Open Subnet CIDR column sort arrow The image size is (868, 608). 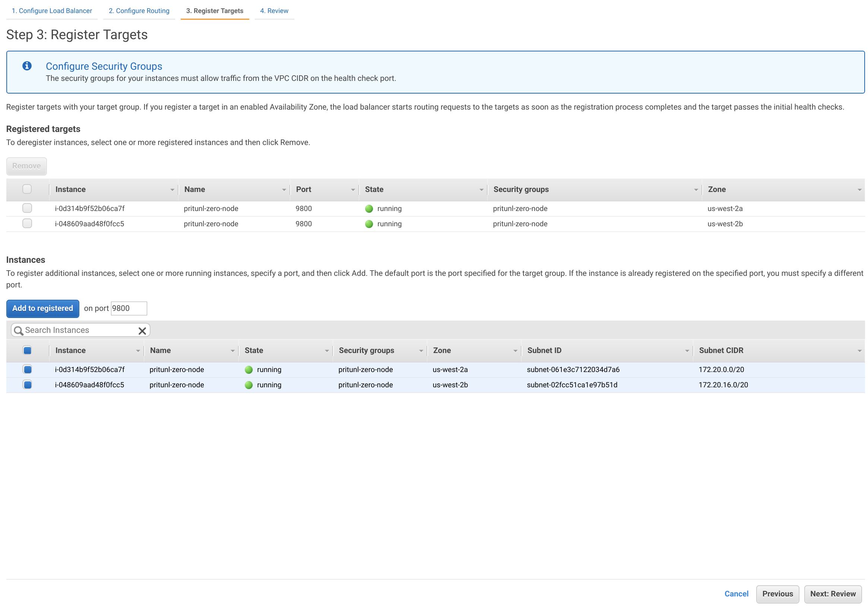pyautogui.click(x=859, y=351)
